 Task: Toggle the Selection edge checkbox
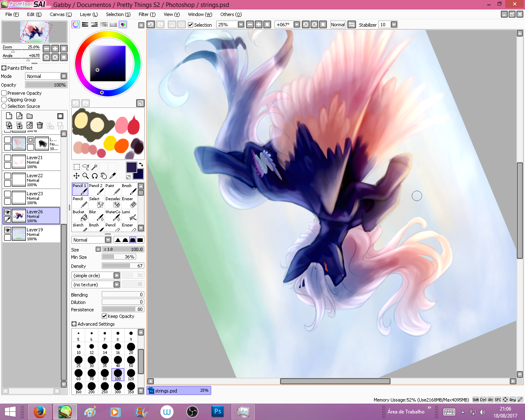coord(191,25)
